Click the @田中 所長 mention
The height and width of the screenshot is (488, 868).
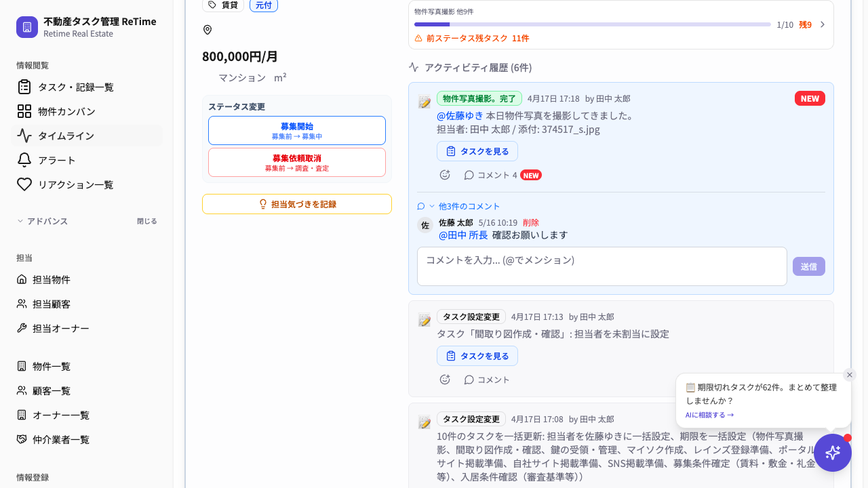463,235
